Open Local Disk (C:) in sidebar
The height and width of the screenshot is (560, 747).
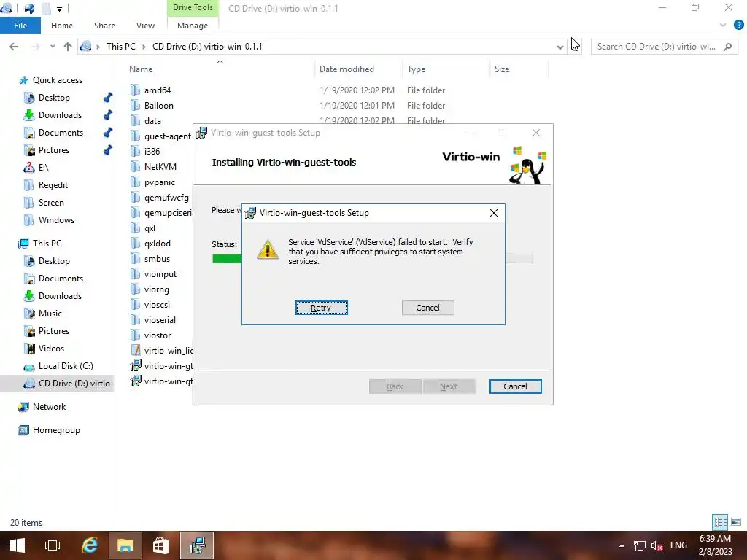tap(65, 366)
